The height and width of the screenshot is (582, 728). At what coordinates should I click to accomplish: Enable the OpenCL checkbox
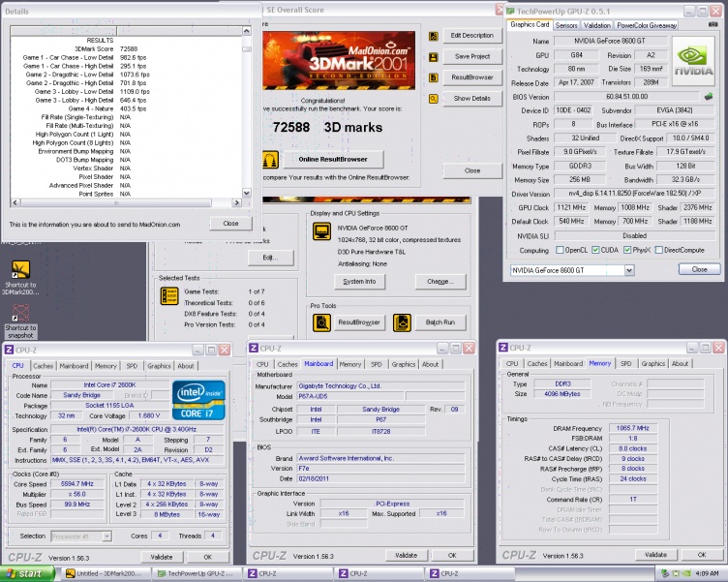click(560, 250)
